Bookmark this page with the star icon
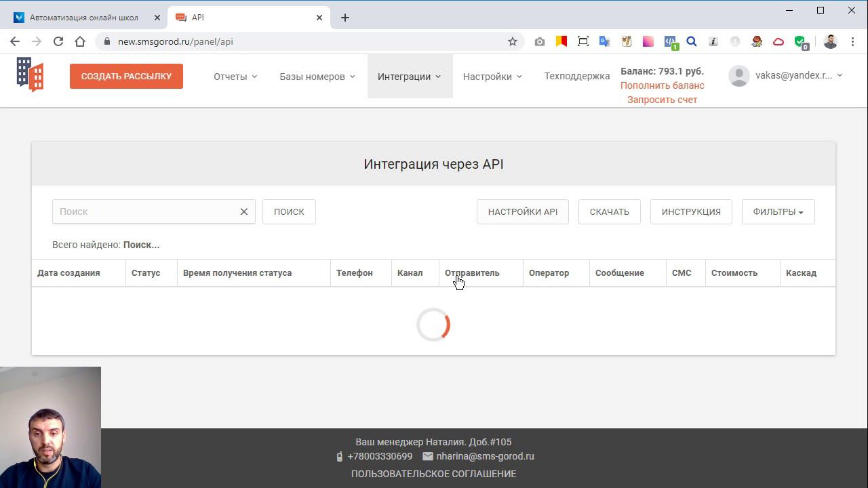 click(x=513, y=41)
